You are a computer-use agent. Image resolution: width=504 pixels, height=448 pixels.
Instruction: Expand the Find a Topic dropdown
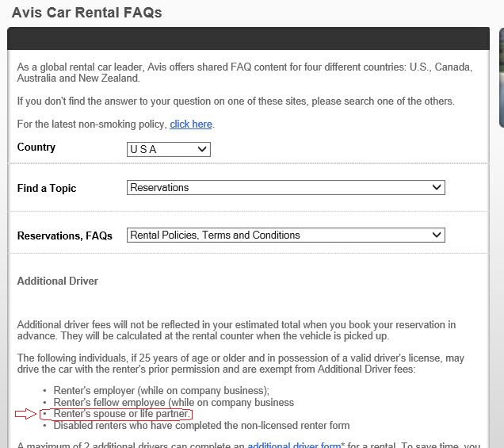(x=285, y=188)
